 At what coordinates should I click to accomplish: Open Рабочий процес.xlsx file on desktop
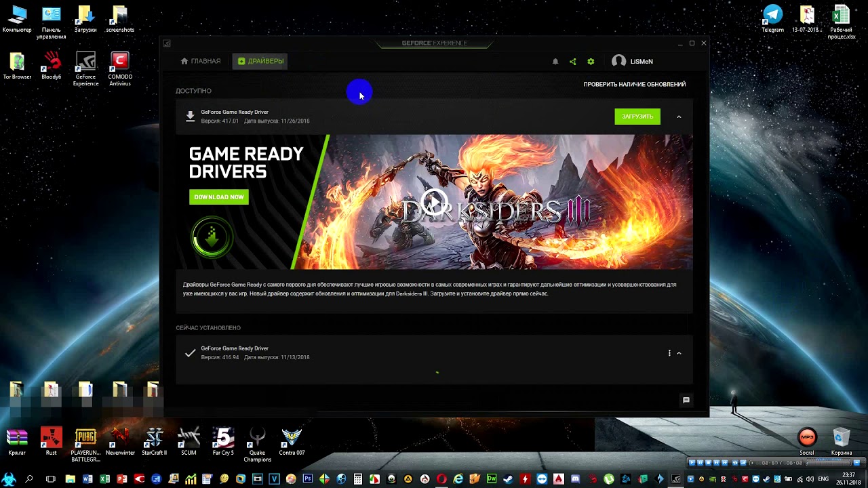(x=841, y=22)
